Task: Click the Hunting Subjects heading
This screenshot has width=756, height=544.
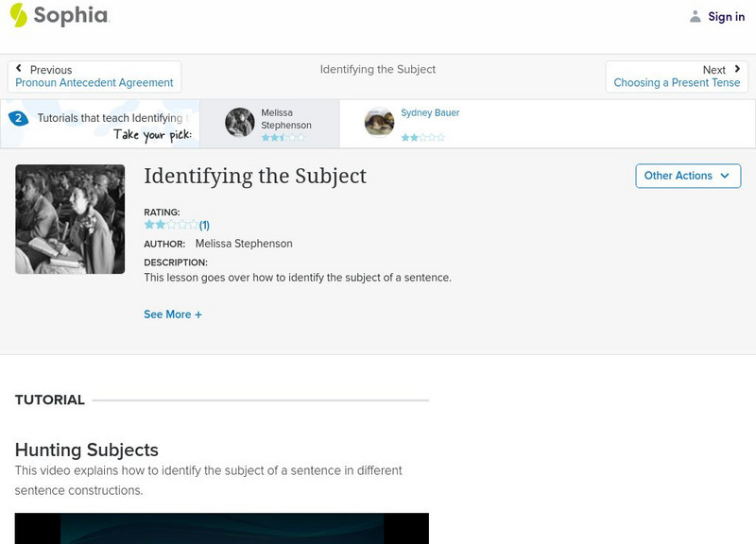Action: 87,450
